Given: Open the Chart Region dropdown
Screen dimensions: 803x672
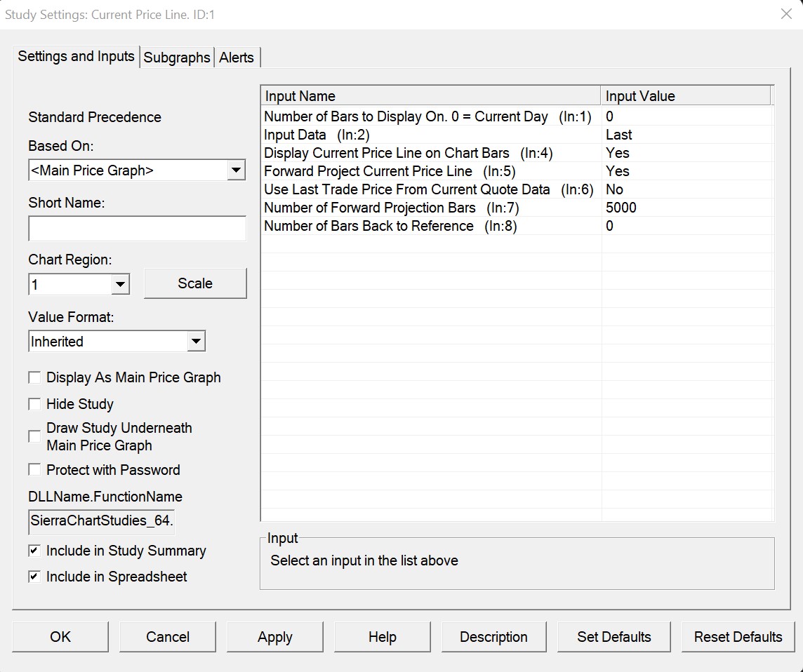Looking at the screenshot, I should click(120, 284).
